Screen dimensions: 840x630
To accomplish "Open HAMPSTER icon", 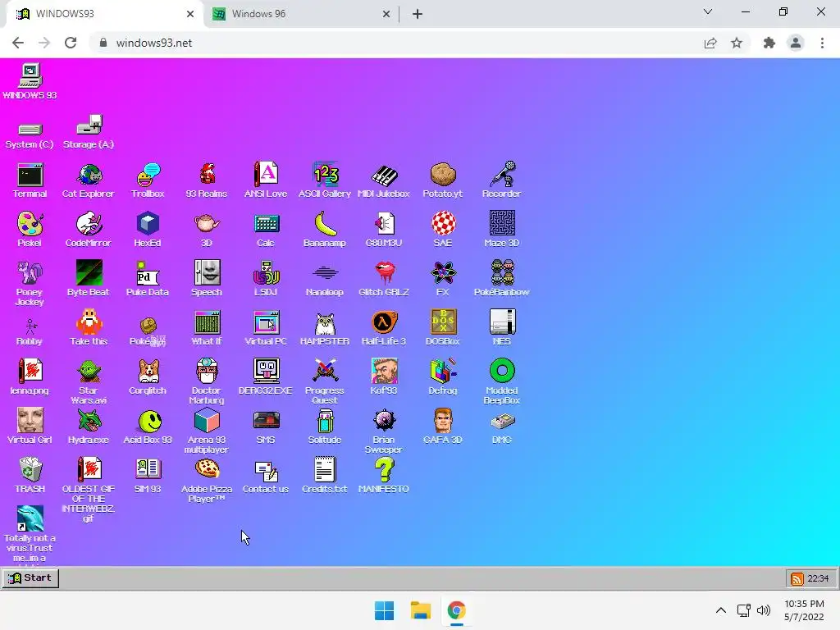I will [325, 328].
